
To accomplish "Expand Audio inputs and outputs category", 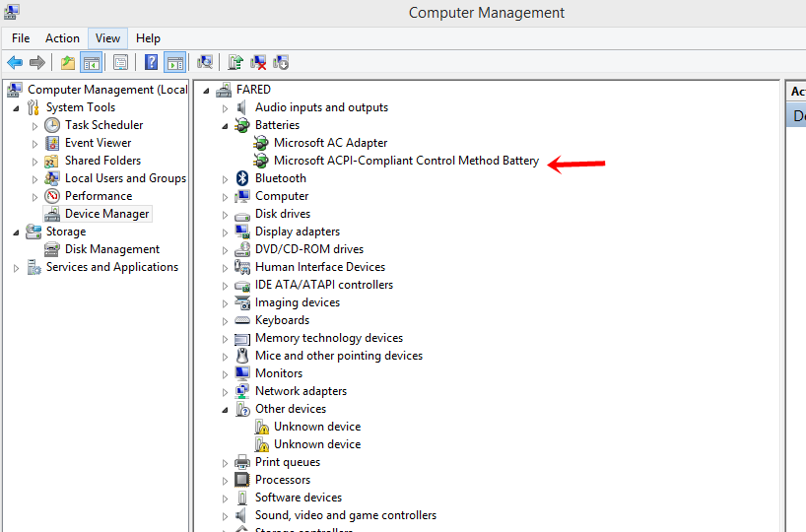I will 225,108.
